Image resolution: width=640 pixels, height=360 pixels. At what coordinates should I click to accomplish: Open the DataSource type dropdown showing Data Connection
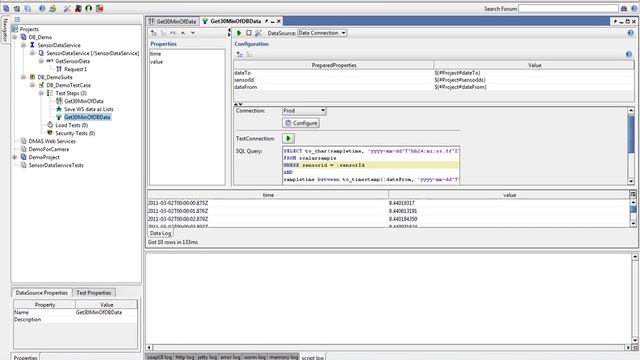(x=322, y=33)
